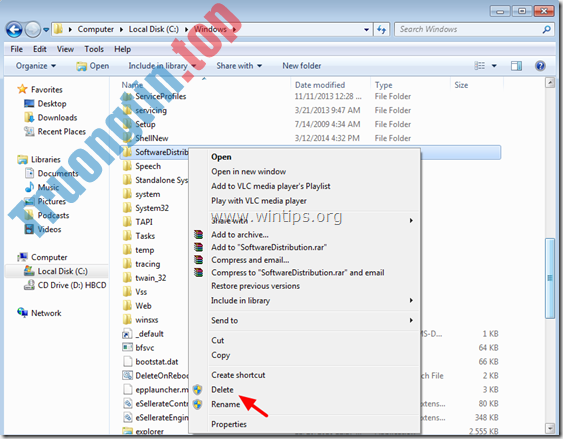Select Local Disk (C:) in sidebar

coord(56,271)
